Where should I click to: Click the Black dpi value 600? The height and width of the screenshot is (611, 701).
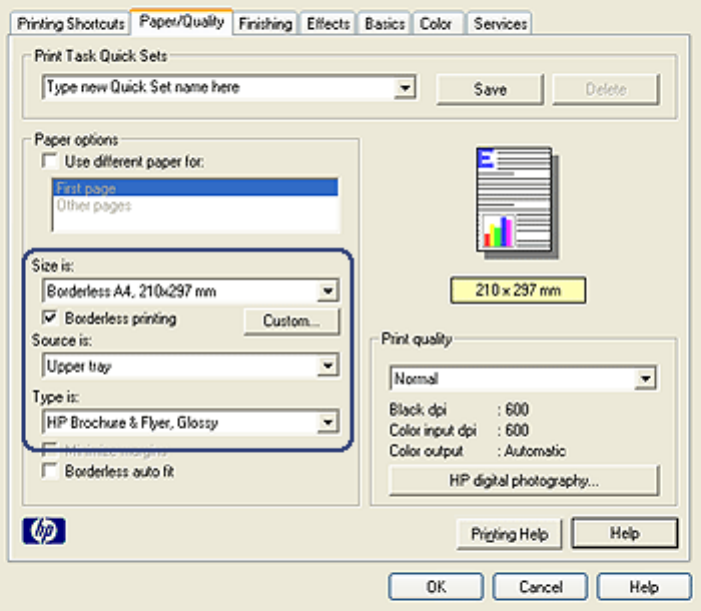[x=517, y=409]
